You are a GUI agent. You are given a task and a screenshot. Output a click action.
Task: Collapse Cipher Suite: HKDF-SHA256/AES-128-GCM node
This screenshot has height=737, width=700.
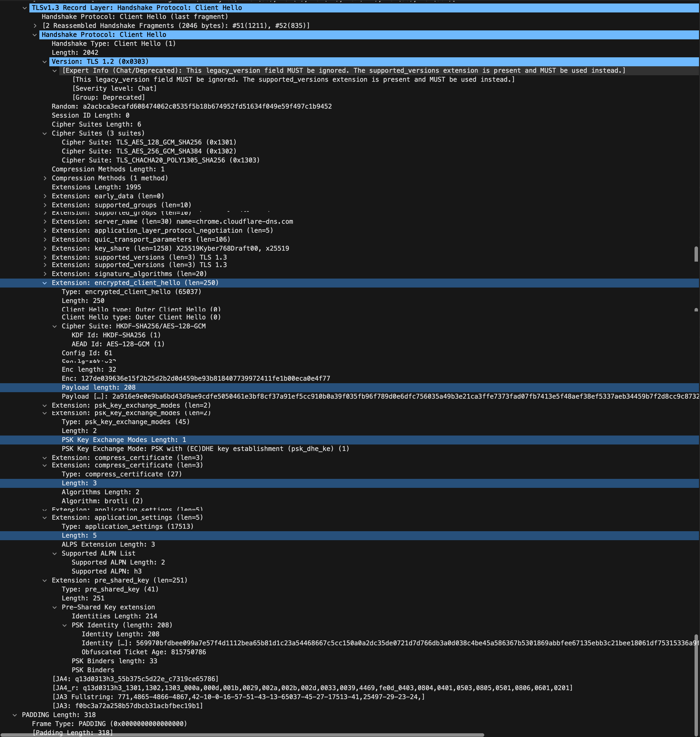click(x=55, y=326)
